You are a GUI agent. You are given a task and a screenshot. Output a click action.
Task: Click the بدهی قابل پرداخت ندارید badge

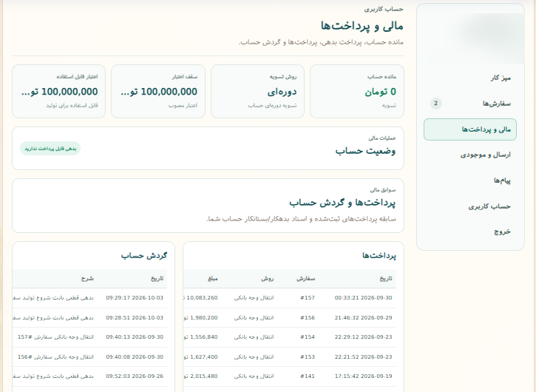point(50,149)
